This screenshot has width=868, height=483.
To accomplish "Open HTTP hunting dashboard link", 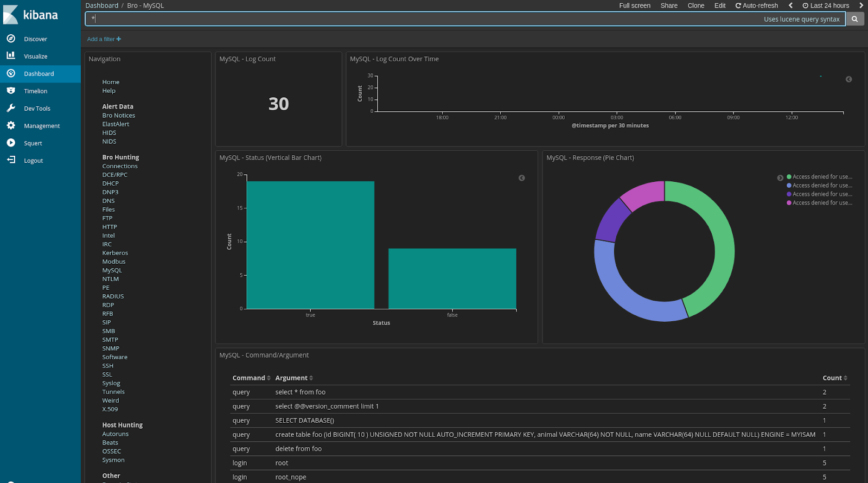I will coord(110,227).
